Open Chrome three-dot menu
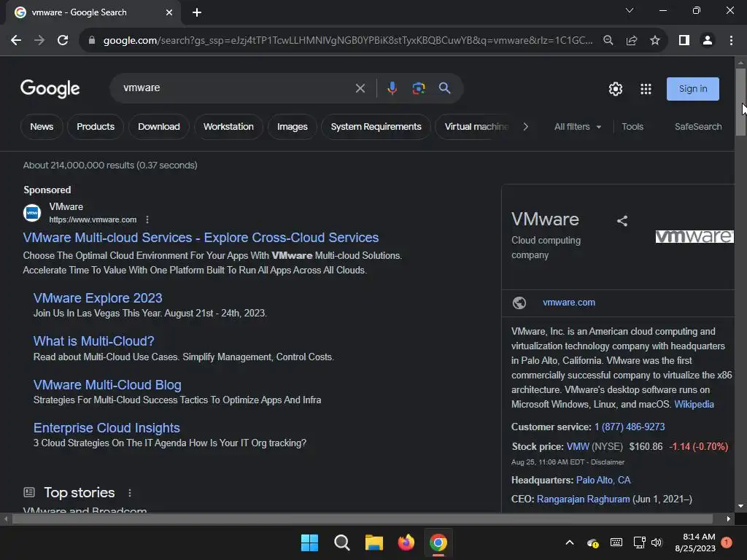This screenshot has height=560, width=747. coord(731,41)
